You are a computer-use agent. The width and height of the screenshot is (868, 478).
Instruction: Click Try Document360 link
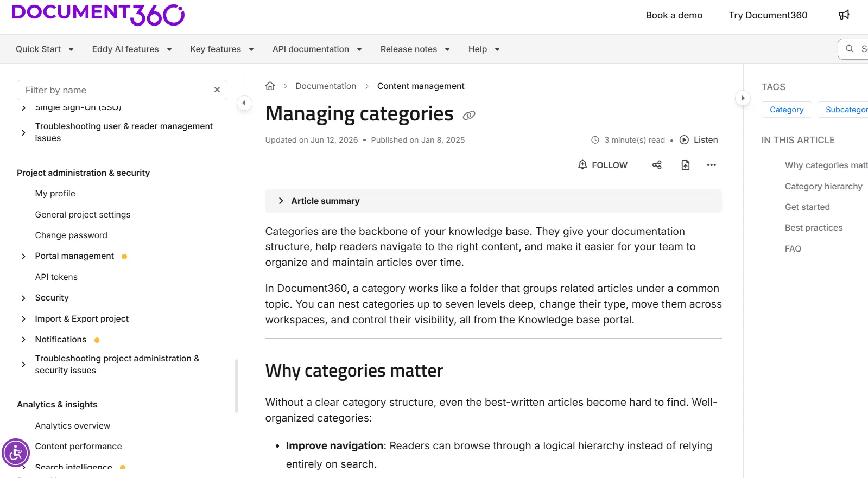768,15
